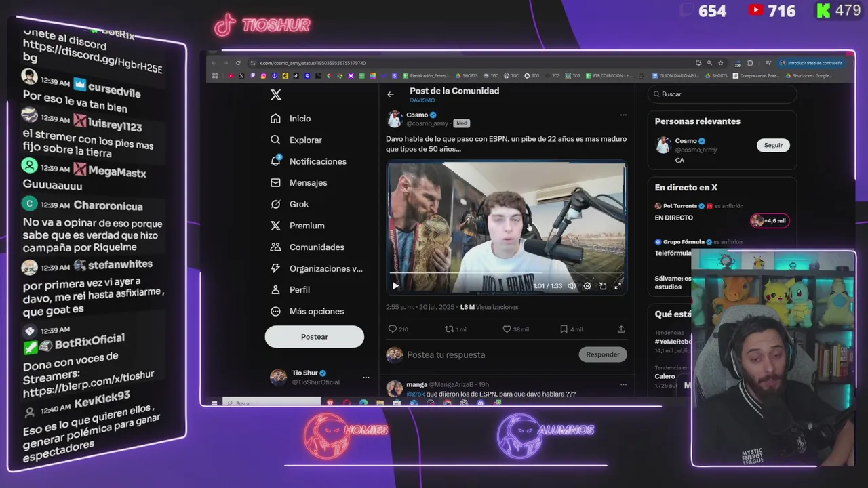Open the Planificación_Febrero bookmark

click(426, 76)
